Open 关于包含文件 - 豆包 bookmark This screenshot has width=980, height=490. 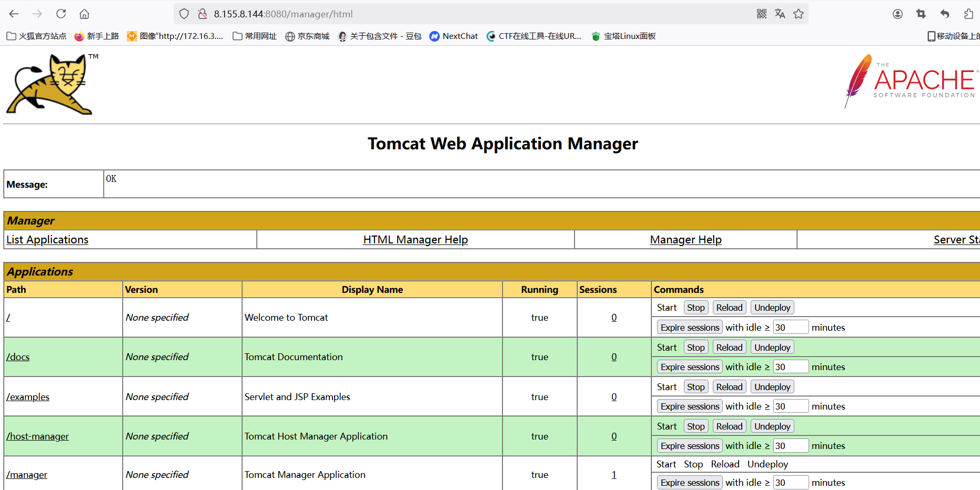[x=379, y=36]
